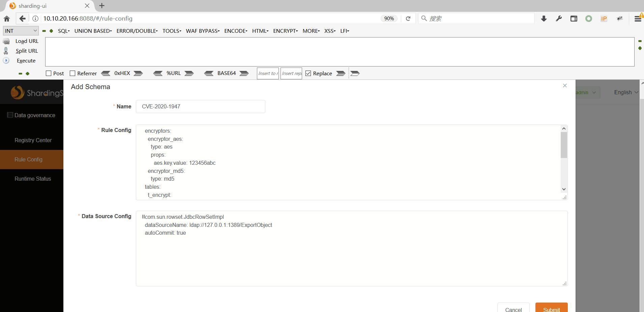Click right arrow beside %URL encode
The width and height of the screenshot is (644, 312).
click(x=189, y=73)
